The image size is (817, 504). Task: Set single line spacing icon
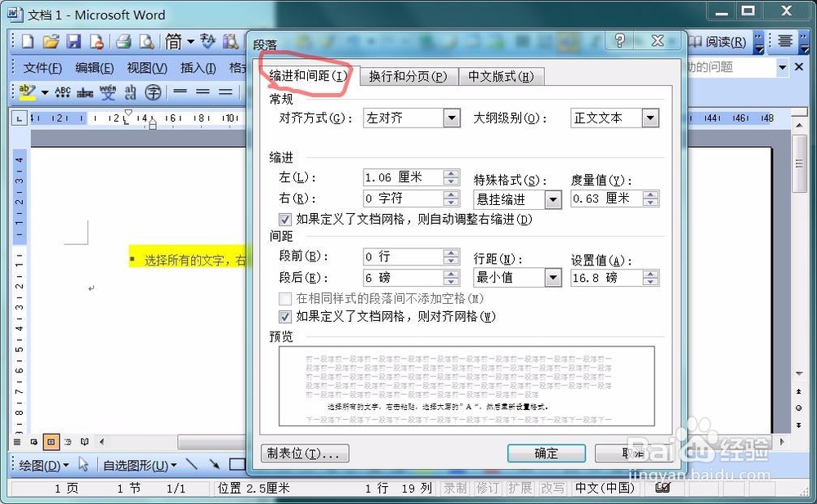point(181,91)
